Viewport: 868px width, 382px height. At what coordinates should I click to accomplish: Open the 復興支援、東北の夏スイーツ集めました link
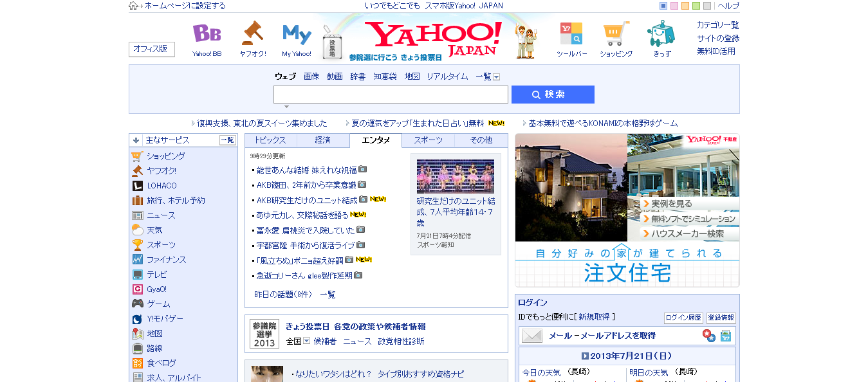pyautogui.click(x=262, y=123)
